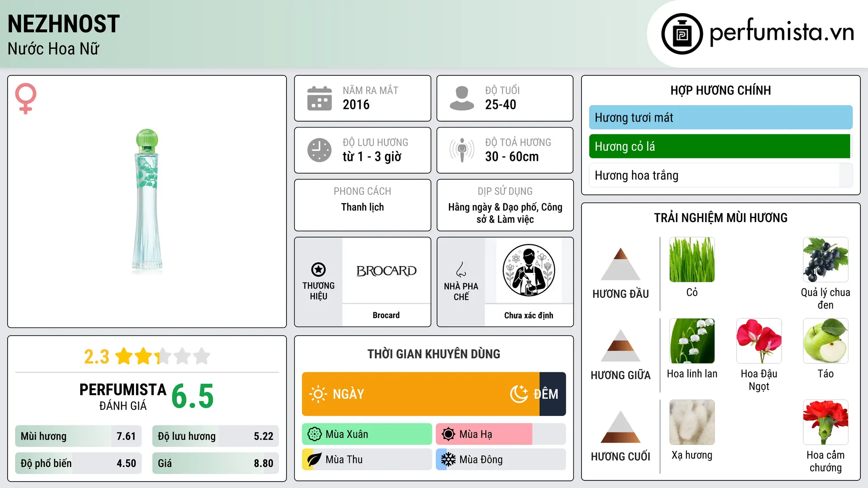Click the top note pyramid icon
Image resolution: width=868 pixels, height=488 pixels.
(620, 264)
